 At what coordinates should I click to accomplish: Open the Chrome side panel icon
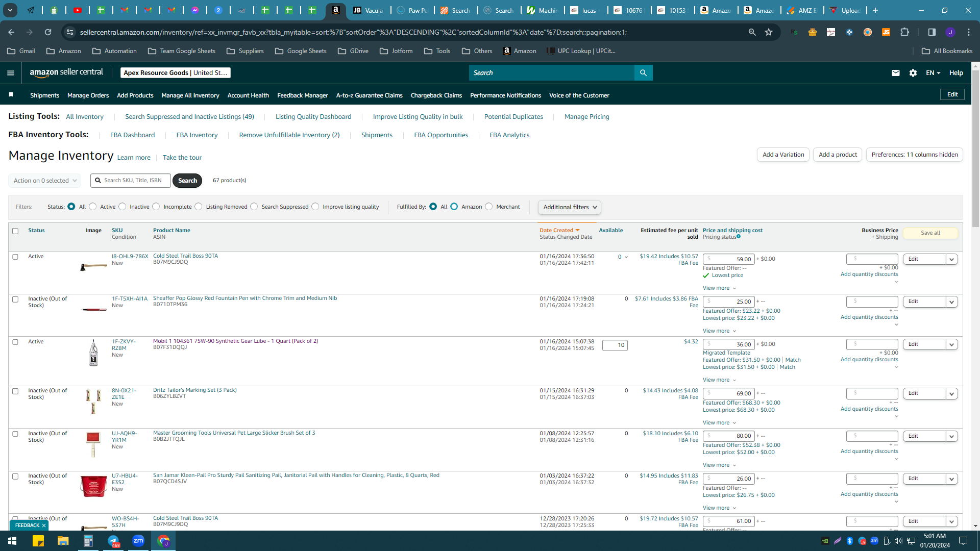932,32
